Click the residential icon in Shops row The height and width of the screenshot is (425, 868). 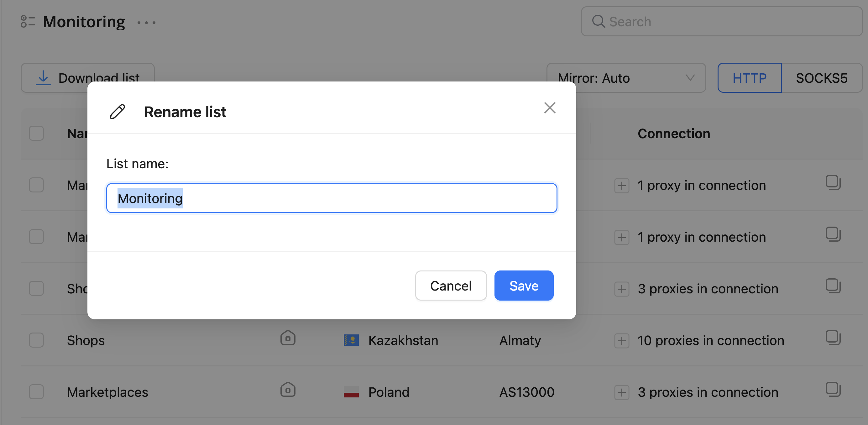[288, 338]
